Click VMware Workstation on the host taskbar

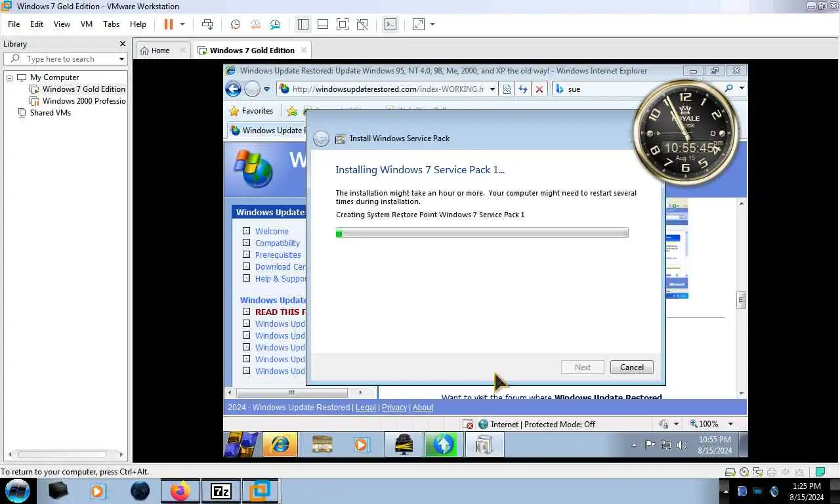click(x=261, y=490)
